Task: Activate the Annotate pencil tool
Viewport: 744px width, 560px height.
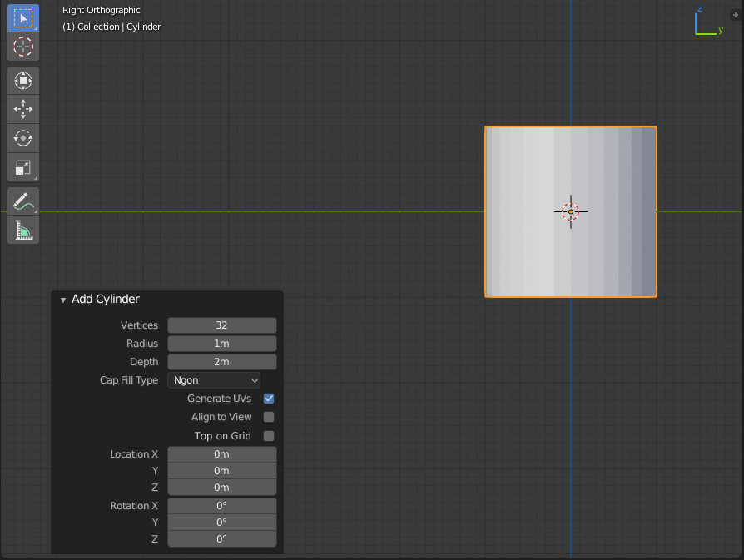Action: (23, 201)
